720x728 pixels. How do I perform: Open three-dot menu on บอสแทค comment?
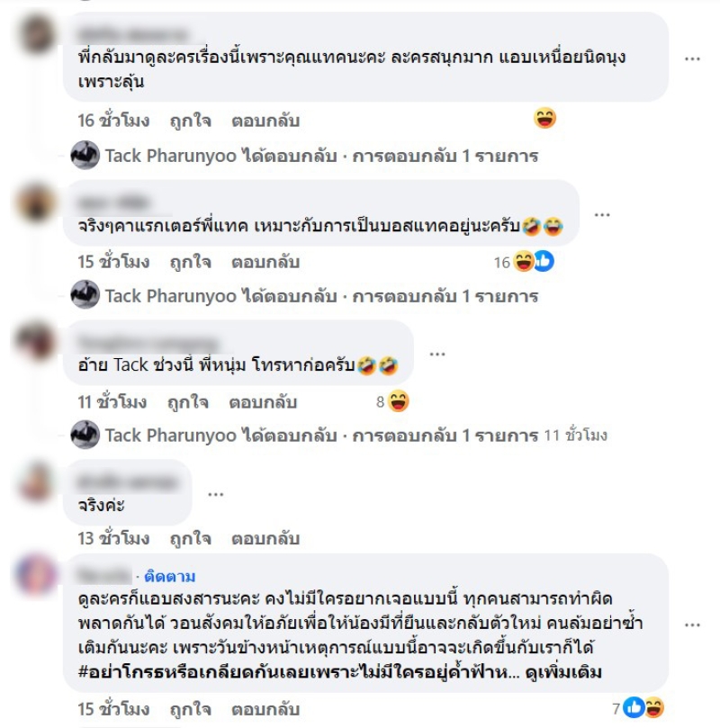pos(601,214)
